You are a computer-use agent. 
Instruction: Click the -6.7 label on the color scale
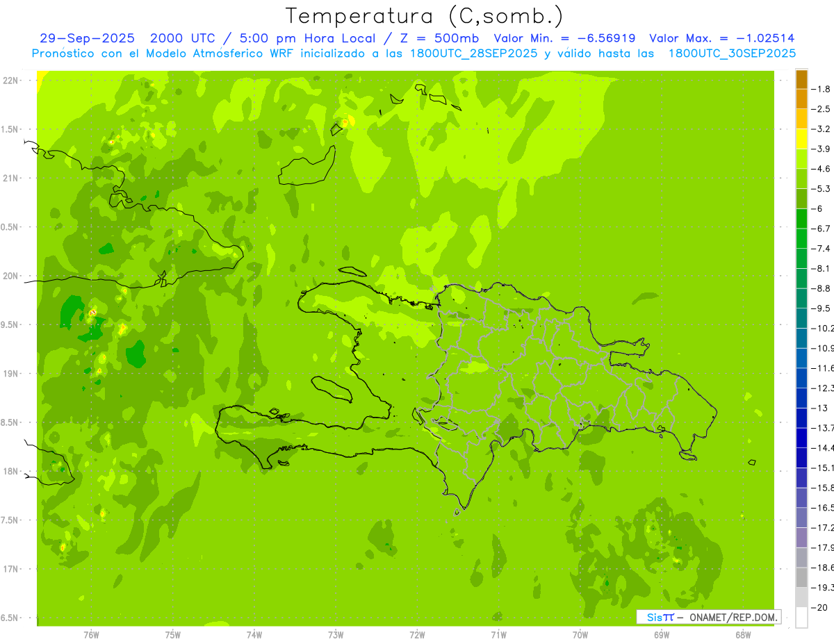[823, 229]
